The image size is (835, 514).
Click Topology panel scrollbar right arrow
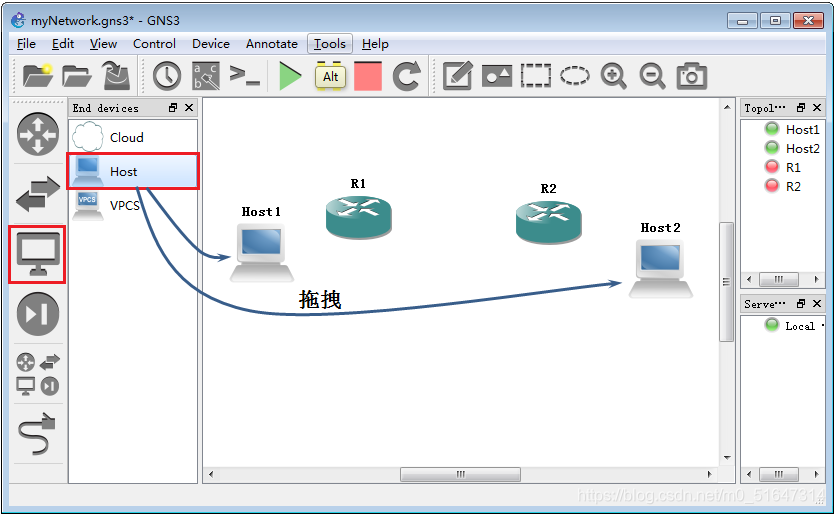point(816,279)
